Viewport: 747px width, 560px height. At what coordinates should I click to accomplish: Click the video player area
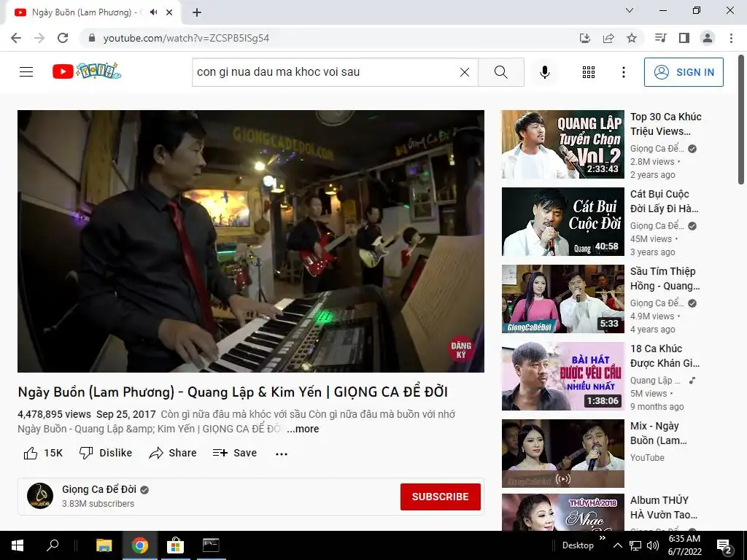pos(251,241)
